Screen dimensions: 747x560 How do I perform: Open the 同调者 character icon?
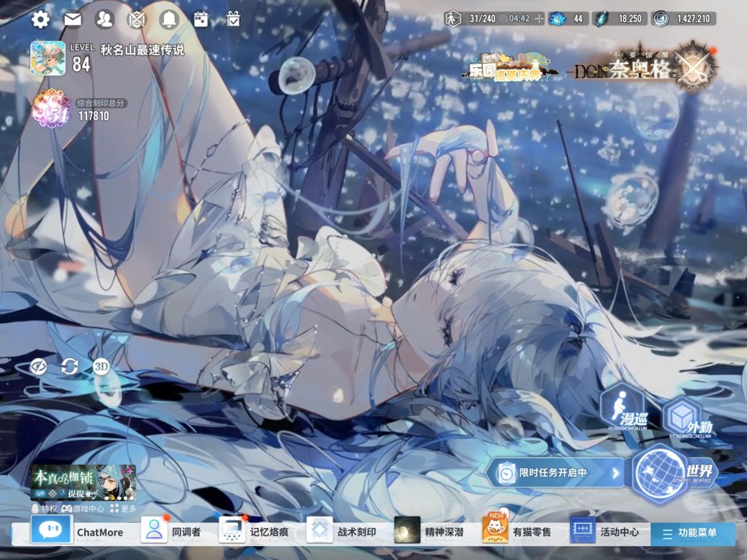click(x=154, y=530)
